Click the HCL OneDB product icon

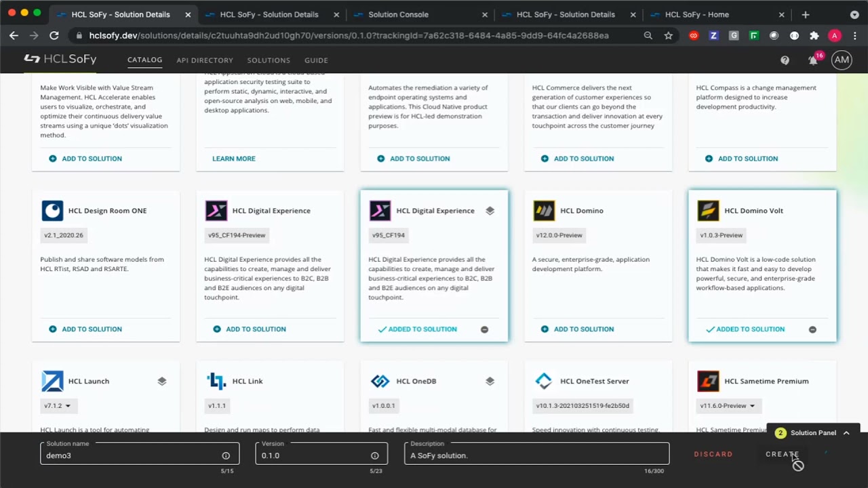pyautogui.click(x=380, y=381)
